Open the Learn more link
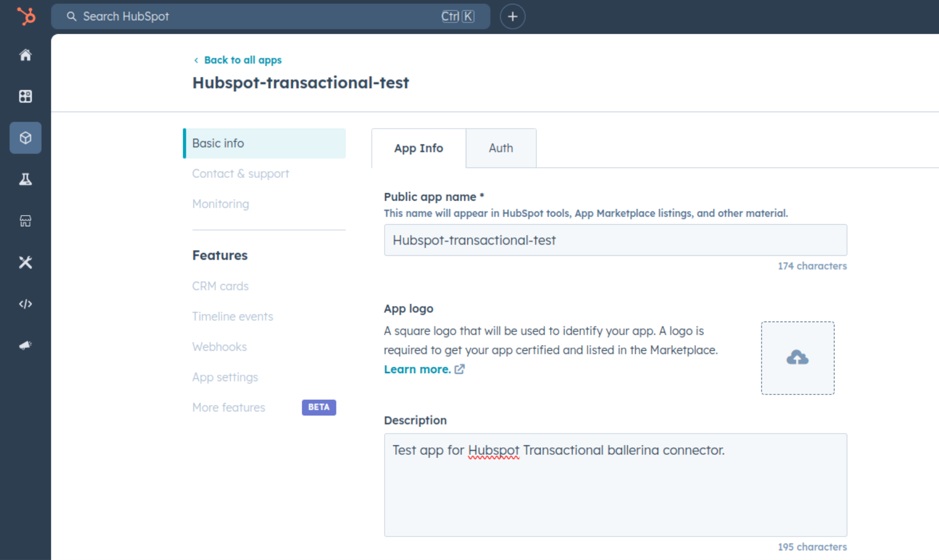939x560 pixels. 417,369
